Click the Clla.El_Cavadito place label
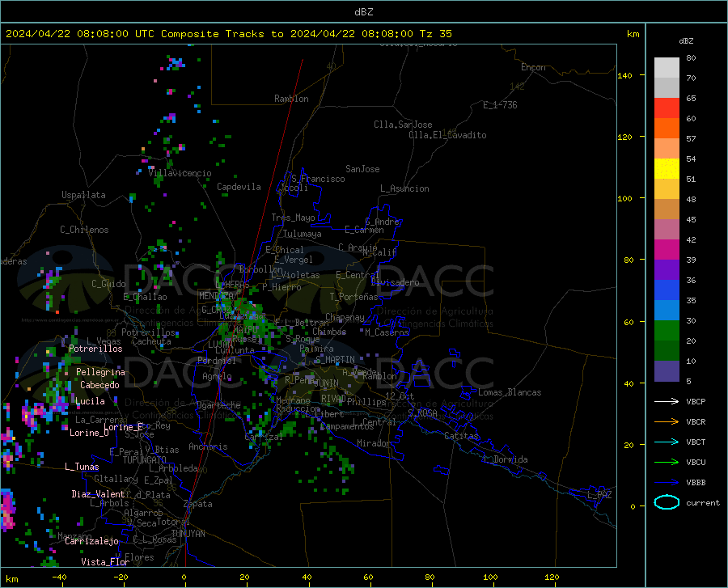This screenshot has width=728, height=588. click(447, 135)
